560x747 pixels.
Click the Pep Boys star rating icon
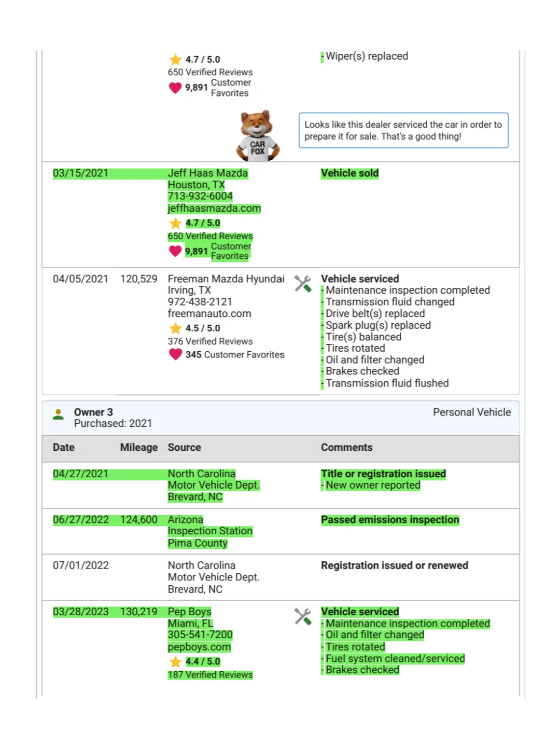(175, 662)
